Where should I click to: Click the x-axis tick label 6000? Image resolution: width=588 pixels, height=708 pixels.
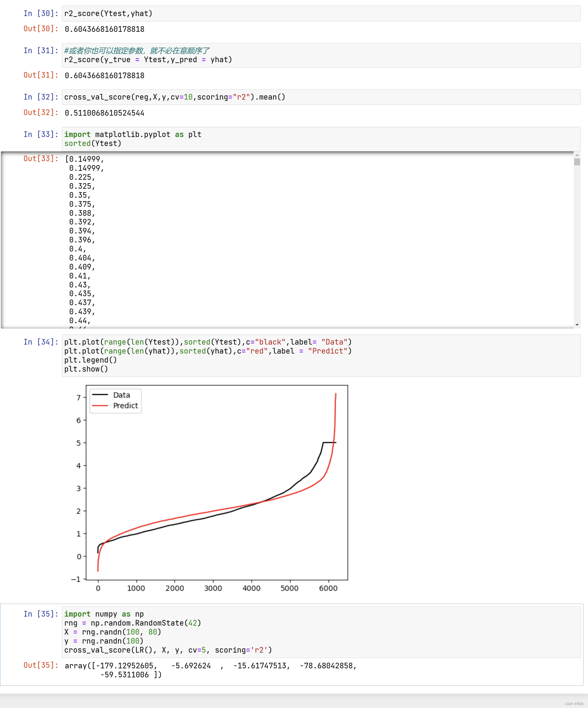(x=328, y=588)
